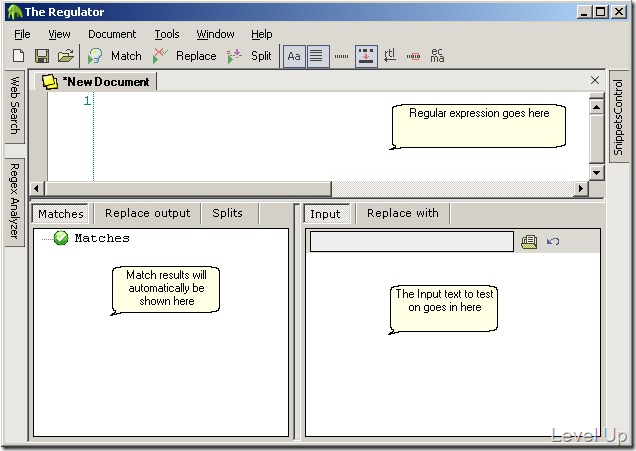Switch to the Replace output tab
636x451 pixels.
[x=147, y=213]
